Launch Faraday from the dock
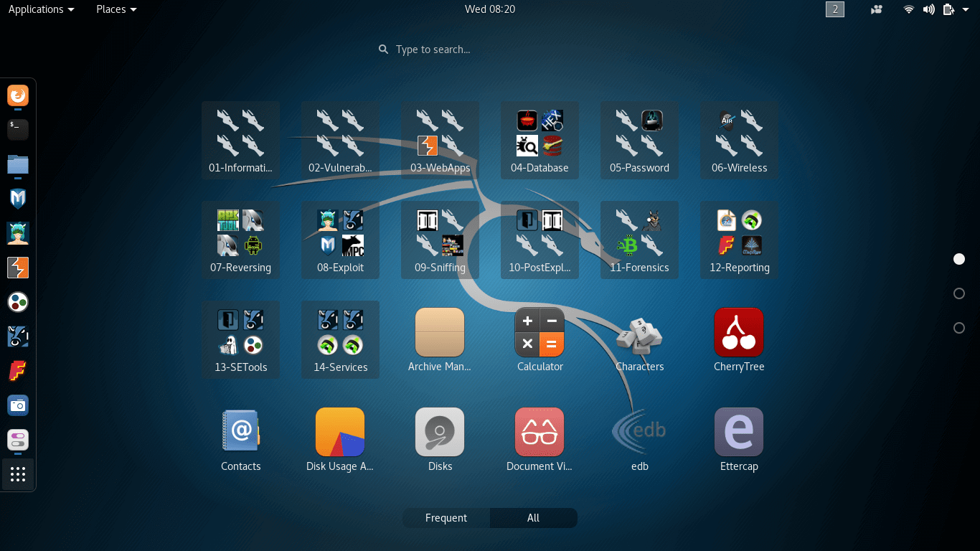The image size is (980, 551). [x=18, y=371]
